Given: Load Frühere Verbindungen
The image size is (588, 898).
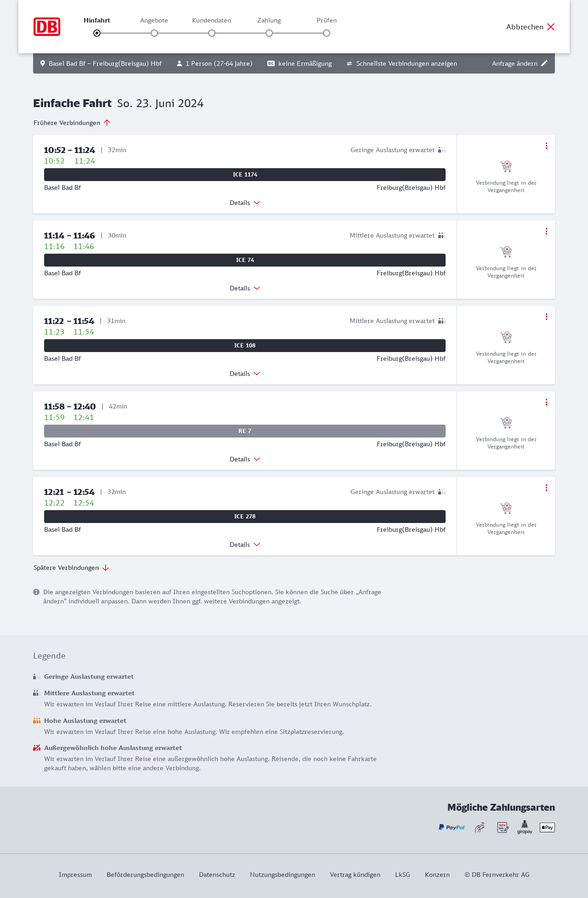Looking at the screenshot, I should coord(72,123).
